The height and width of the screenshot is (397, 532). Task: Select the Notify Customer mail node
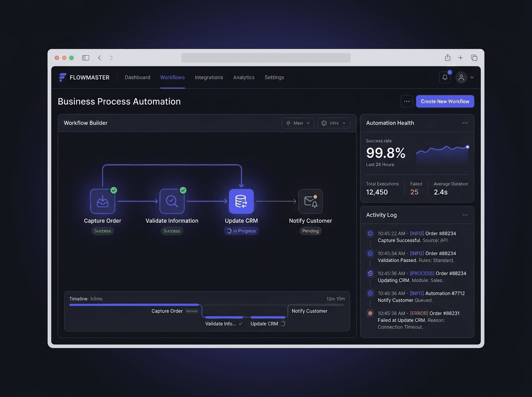point(310,202)
